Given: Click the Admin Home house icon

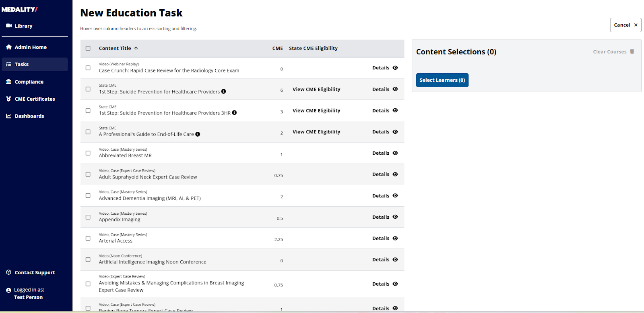Looking at the screenshot, I should (x=9, y=47).
